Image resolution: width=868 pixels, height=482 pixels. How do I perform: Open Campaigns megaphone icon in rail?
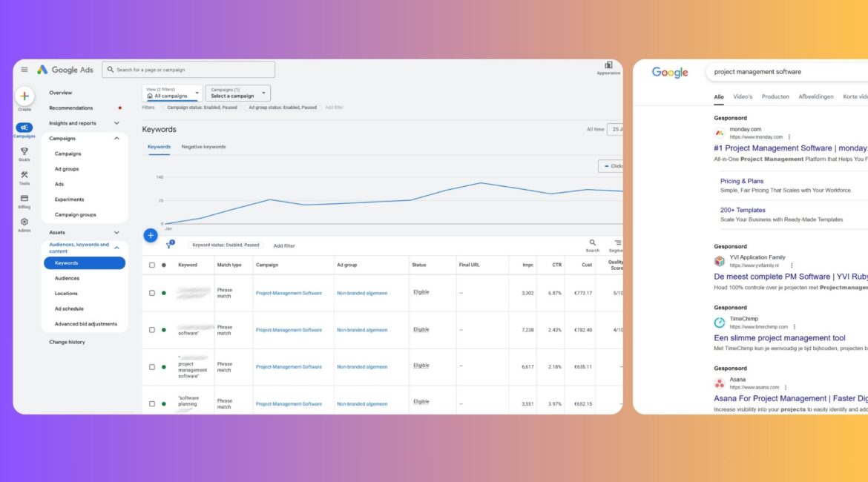coord(24,128)
